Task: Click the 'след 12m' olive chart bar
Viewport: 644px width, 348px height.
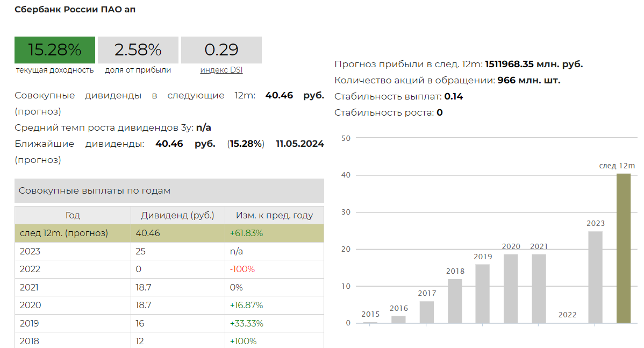Action: pos(624,248)
